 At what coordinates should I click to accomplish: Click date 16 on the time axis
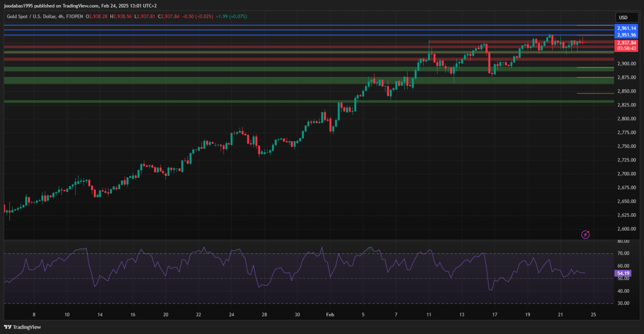pos(133,315)
